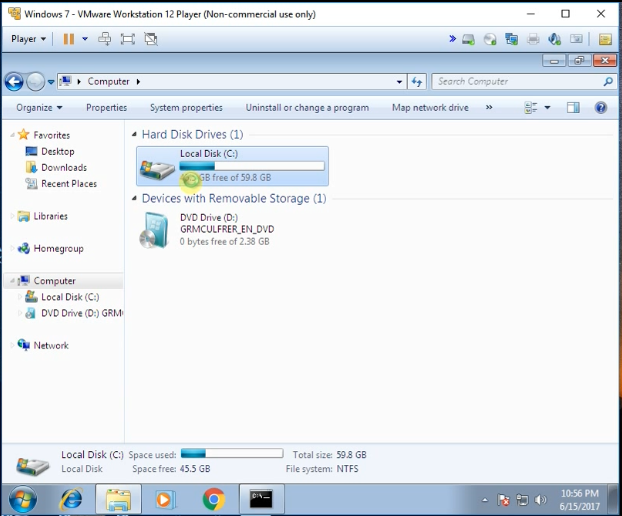Click the Local Disk (C:) usage bar
Screen dimensions: 622x516
coord(252,166)
